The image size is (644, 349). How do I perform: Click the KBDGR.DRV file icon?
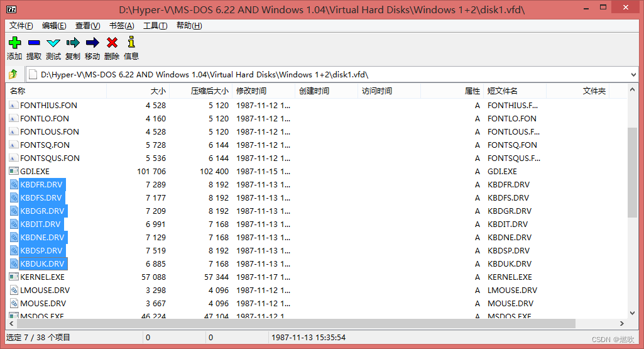point(14,211)
